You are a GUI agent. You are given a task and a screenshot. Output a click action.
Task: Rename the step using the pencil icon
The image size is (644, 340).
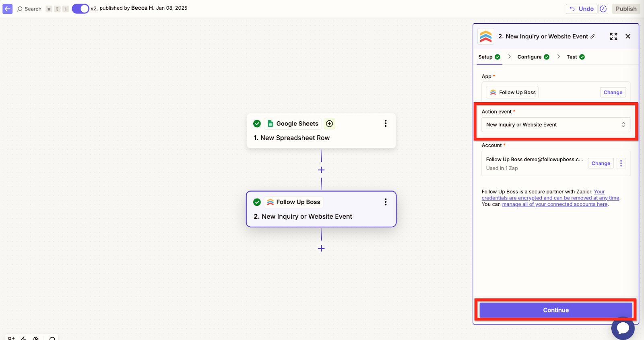tap(592, 36)
